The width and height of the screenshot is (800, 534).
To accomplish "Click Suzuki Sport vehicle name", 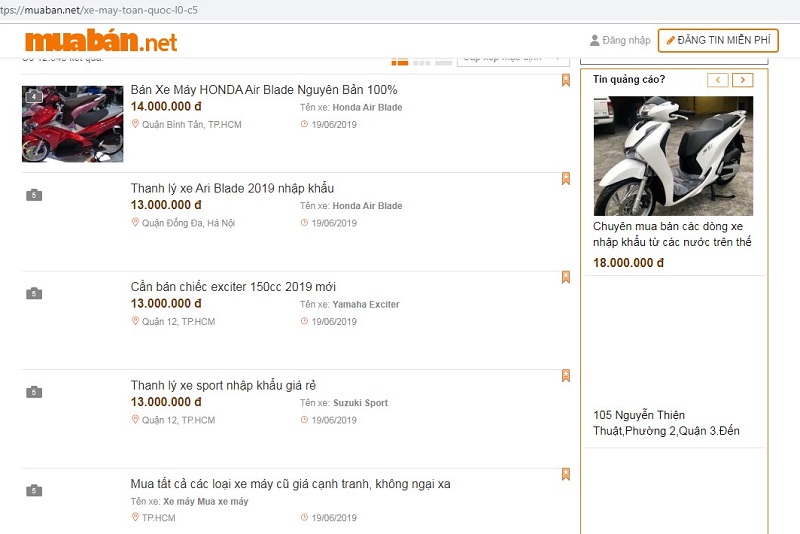I will pyautogui.click(x=360, y=403).
